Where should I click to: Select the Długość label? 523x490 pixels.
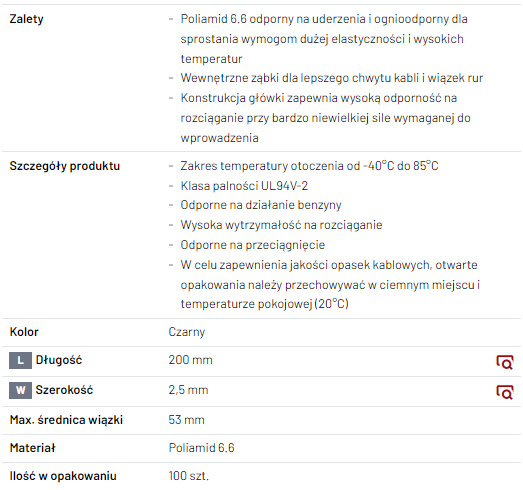(x=59, y=360)
